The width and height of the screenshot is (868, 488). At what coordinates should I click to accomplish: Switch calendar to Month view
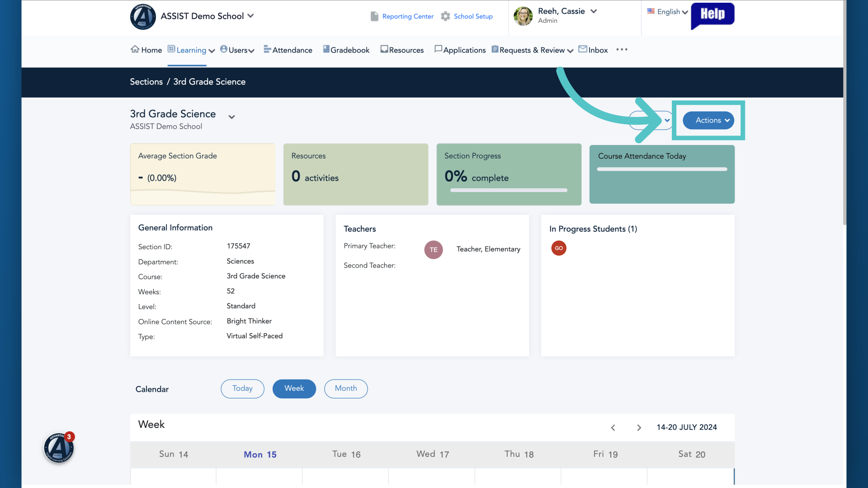[346, 389]
